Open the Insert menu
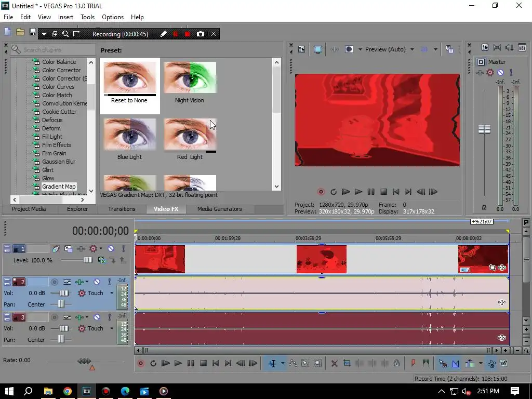 [65, 17]
